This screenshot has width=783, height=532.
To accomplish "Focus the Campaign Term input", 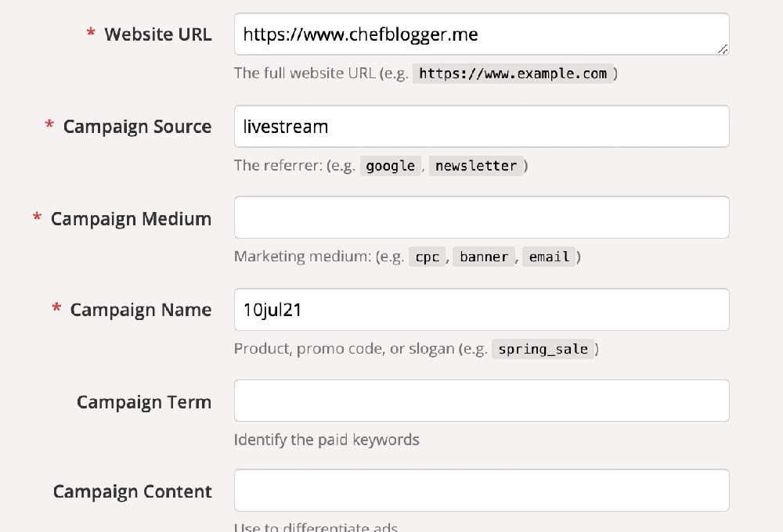I will click(481, 401).
